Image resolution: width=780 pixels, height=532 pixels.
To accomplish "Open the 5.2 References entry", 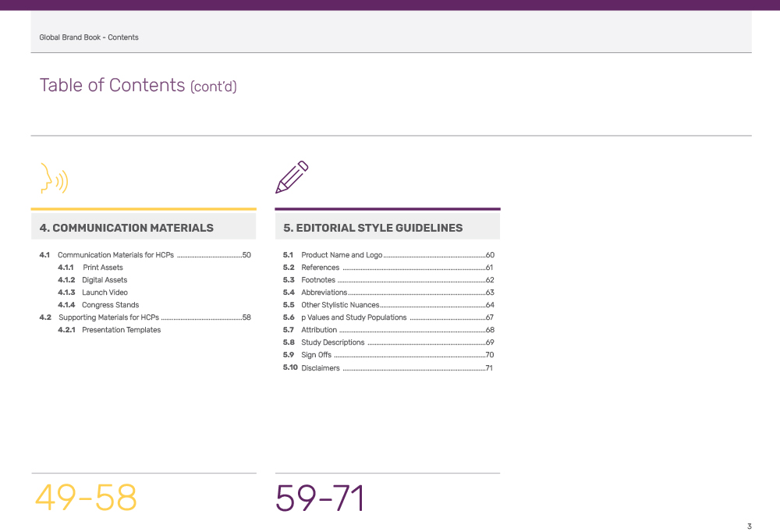I will click(320, 268).
